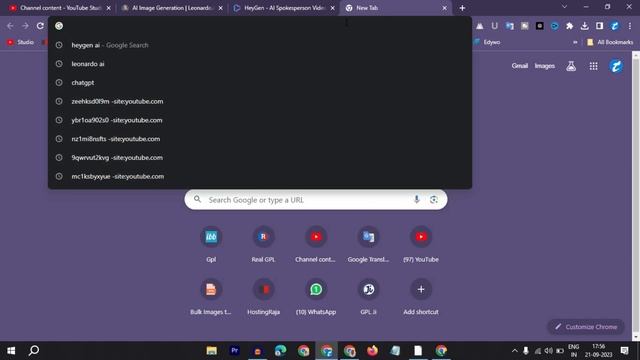The width and height of the screenshot is (640, 360).
Task: Open the Studio bookmark
Action: pyautogui.click(x=20, y=42)
